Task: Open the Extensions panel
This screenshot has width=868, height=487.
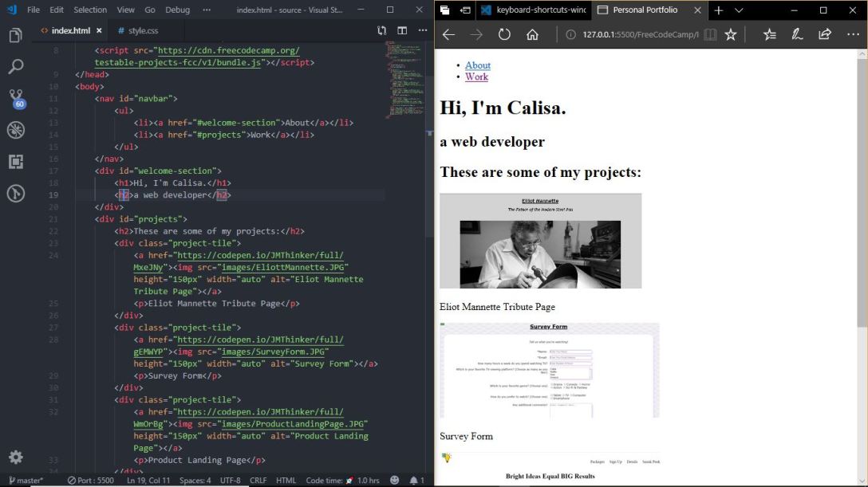Action: (15, 162)
